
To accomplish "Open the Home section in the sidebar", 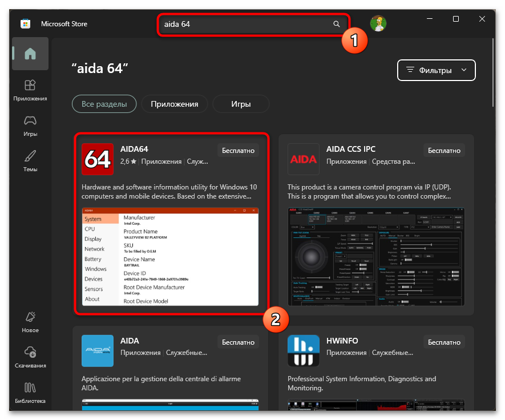I will (x=30, y=54).
